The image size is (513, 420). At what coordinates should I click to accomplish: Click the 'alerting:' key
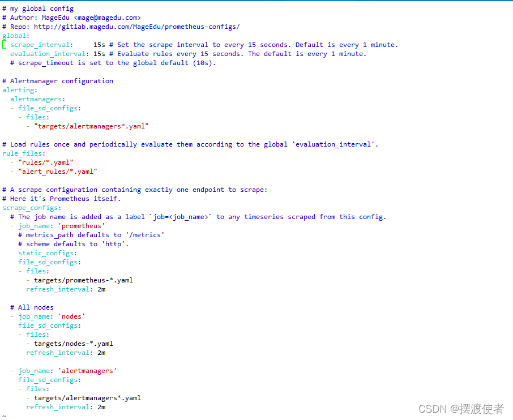20,90
